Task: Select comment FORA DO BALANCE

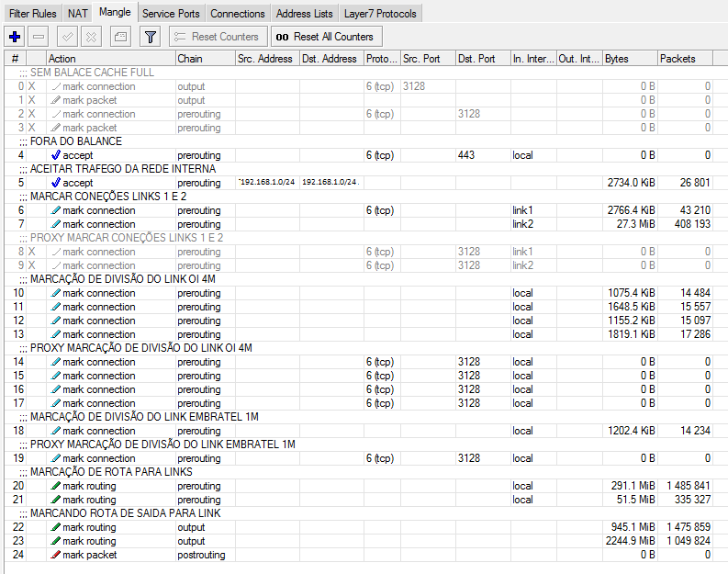Action: point(76,141)
